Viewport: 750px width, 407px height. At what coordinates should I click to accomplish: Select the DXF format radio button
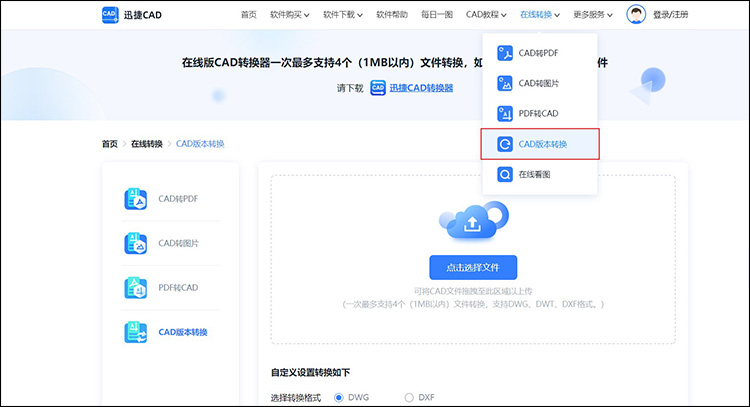click(x=409, y=397)
